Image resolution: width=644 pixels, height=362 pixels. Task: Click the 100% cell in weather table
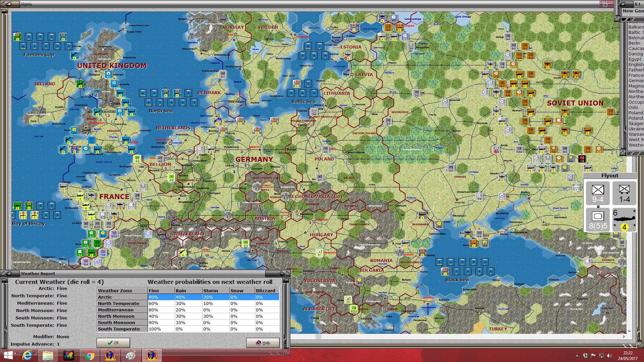tap(161, 329)
